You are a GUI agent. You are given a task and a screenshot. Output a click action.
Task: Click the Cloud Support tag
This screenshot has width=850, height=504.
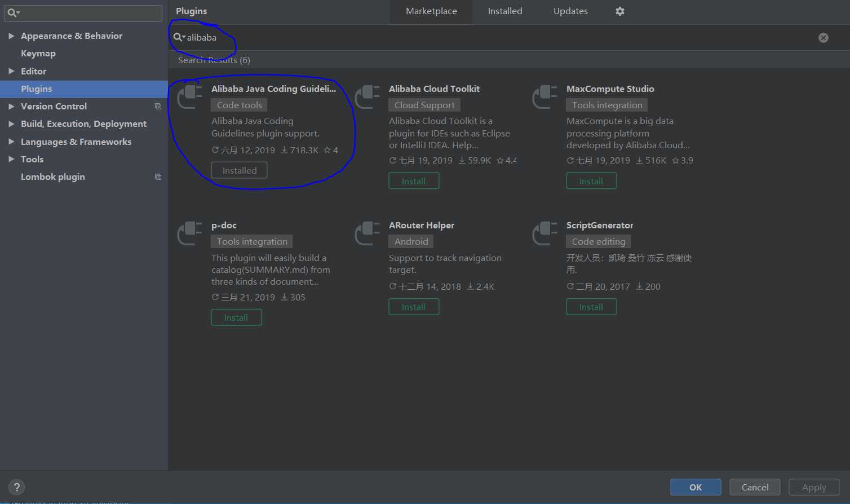[424, 105]
